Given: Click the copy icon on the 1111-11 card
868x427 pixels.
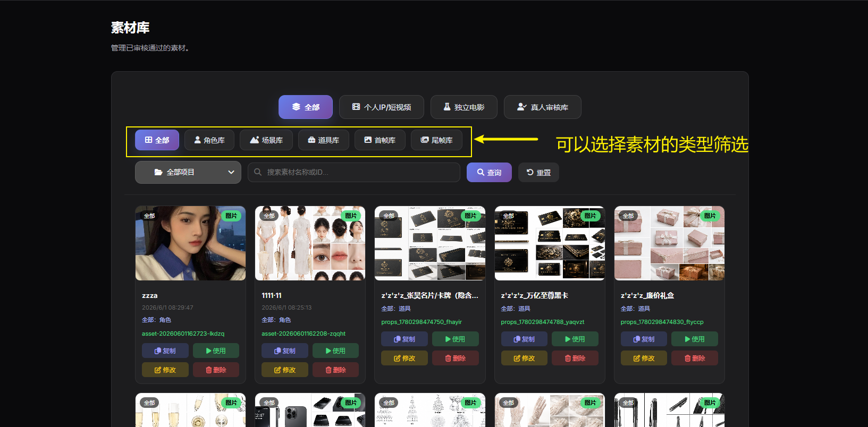Looking at the screenshot, I should point(277,351).
